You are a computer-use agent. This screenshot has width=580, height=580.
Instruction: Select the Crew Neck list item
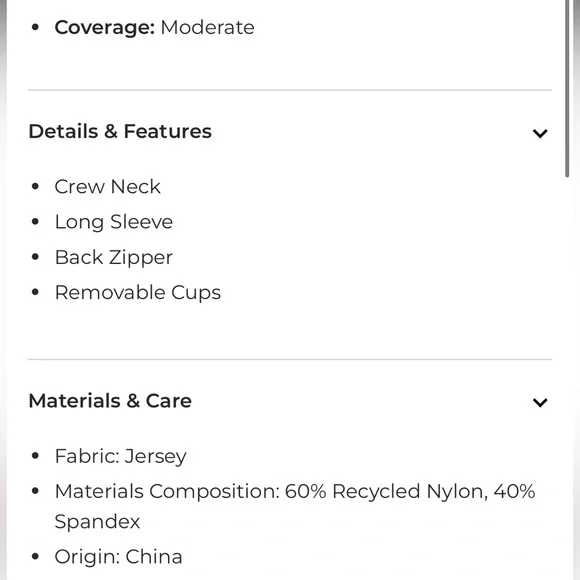tap(107, 186)
